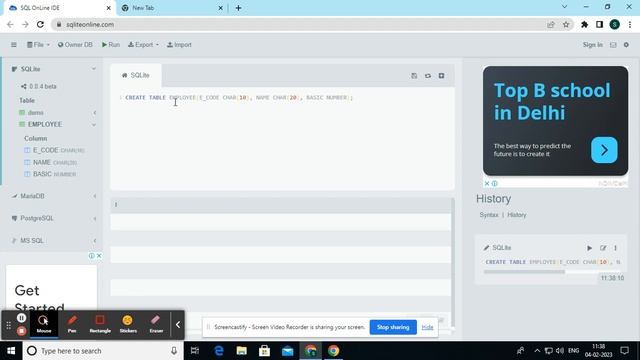This screenshot has width=640, height=360.
Task: Open history entry more options
Action: 615,248
